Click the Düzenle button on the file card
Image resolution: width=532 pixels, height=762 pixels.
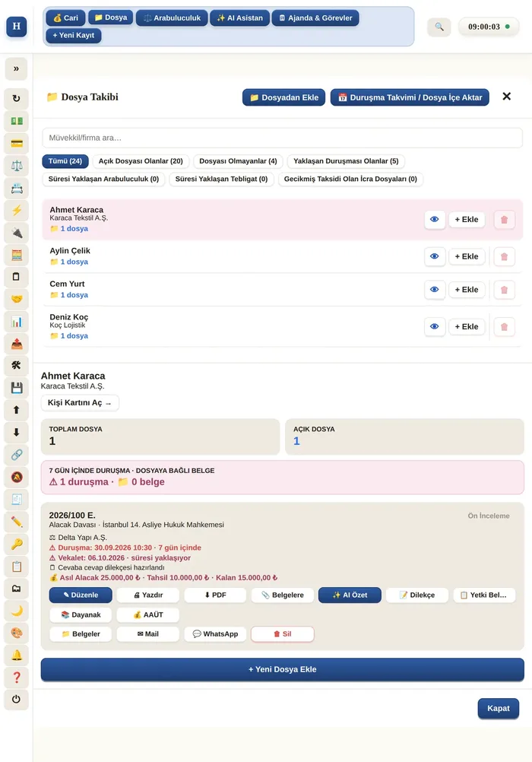[x=81, y=595]
